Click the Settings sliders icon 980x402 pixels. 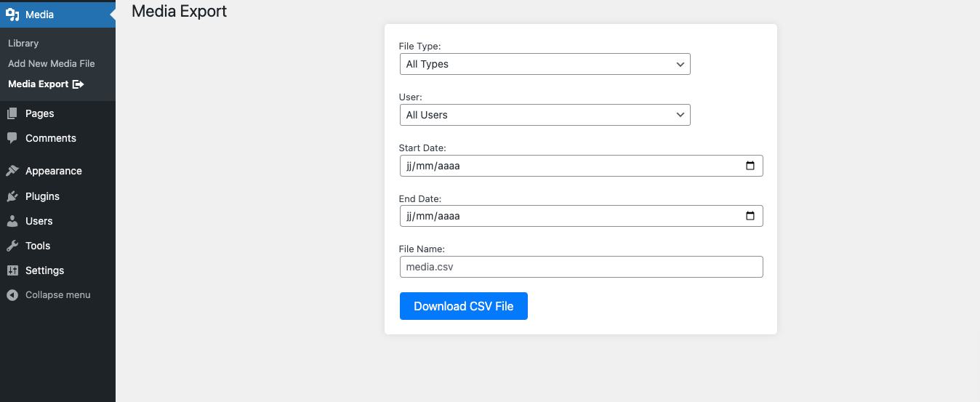12,270
